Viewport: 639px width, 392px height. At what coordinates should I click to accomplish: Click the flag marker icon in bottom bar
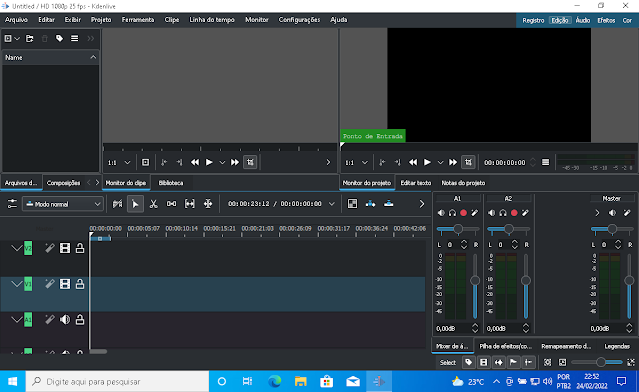(513, 362)
